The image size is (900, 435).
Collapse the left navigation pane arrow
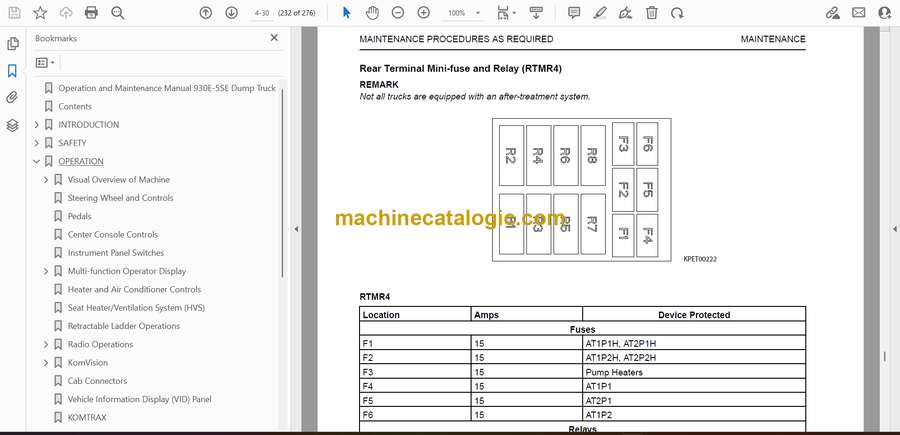[296, 229]
